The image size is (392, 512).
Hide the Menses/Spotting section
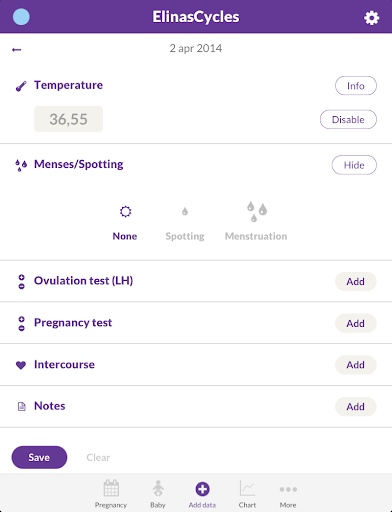click(354, 165)
